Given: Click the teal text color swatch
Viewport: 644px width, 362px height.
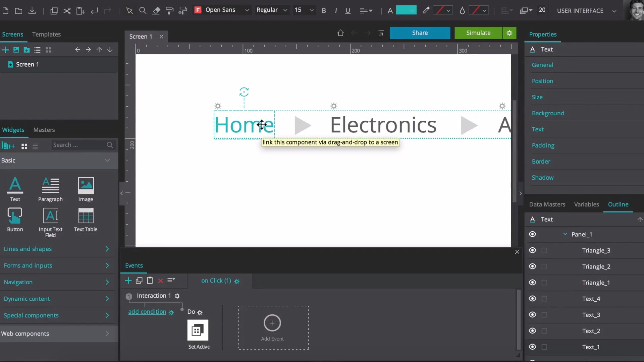Looking at the screenshot, I should point(406,10).
